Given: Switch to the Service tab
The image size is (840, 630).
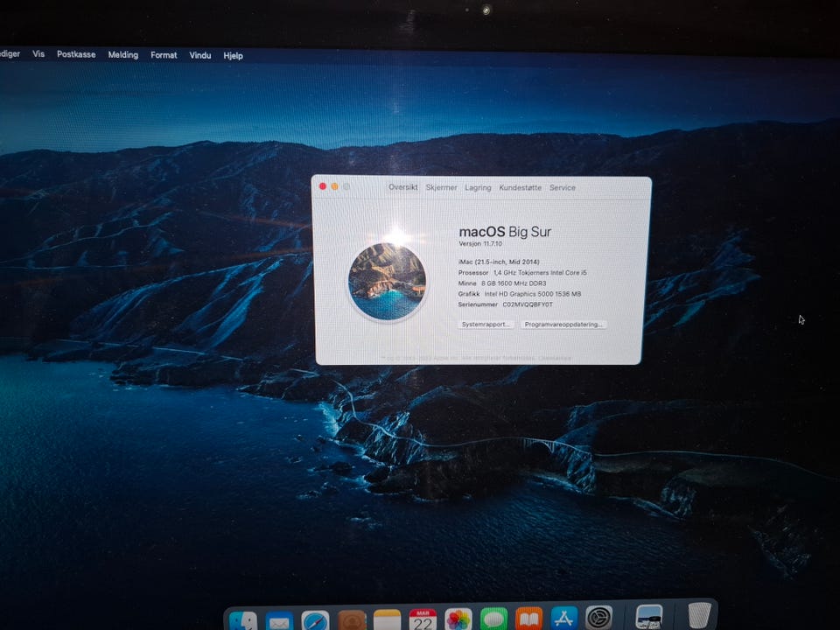Looking at the screenshot, I should 563,187.
